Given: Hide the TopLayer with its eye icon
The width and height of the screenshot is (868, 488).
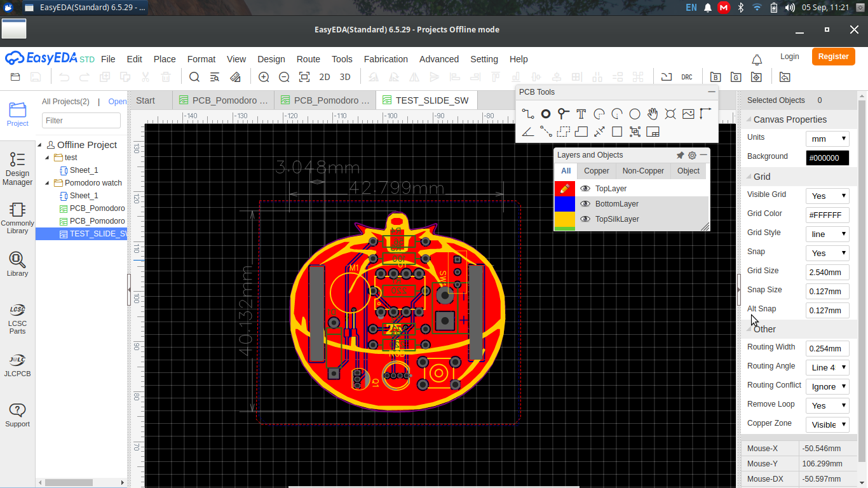Looking at the screenshot, I should 585,189.
